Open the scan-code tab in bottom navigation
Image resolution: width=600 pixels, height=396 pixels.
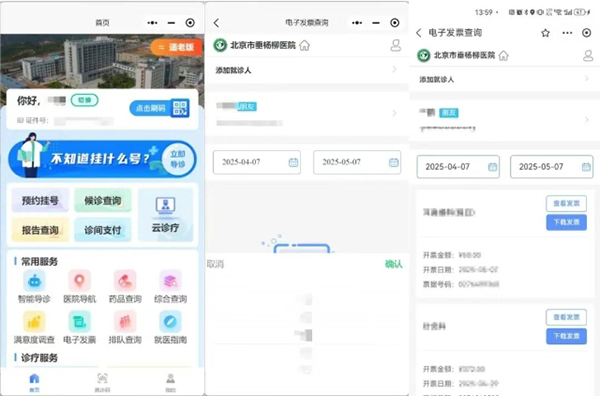[102, 383]
